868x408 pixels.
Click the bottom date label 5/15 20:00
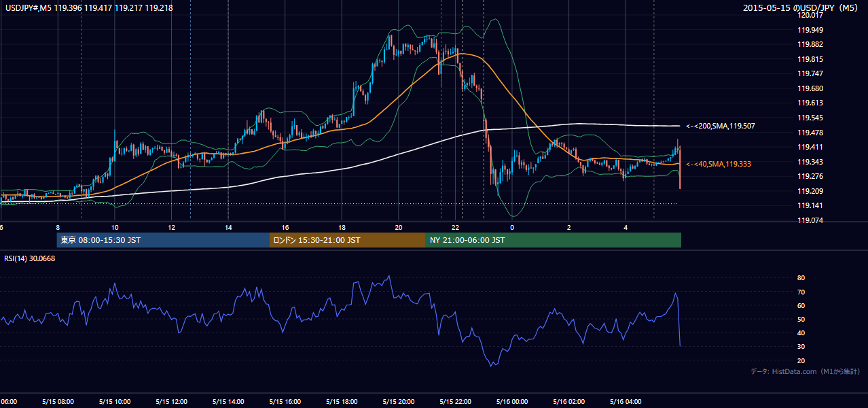pos(398,401)
